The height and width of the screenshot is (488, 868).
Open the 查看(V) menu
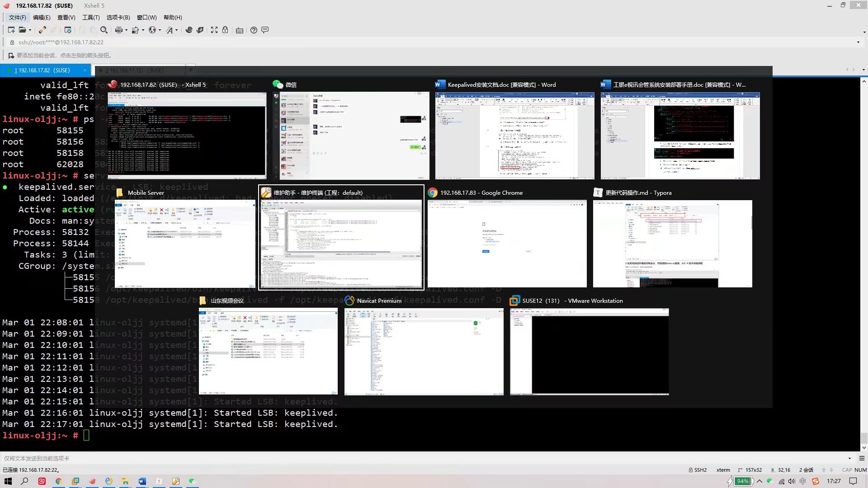(66, 17)
